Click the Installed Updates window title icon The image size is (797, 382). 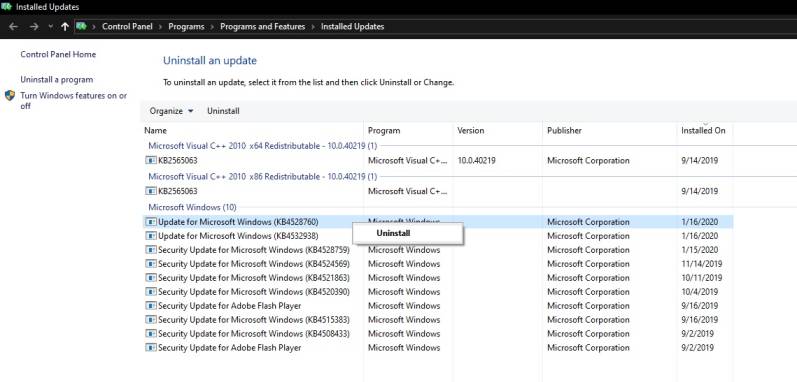click(7, 7)
